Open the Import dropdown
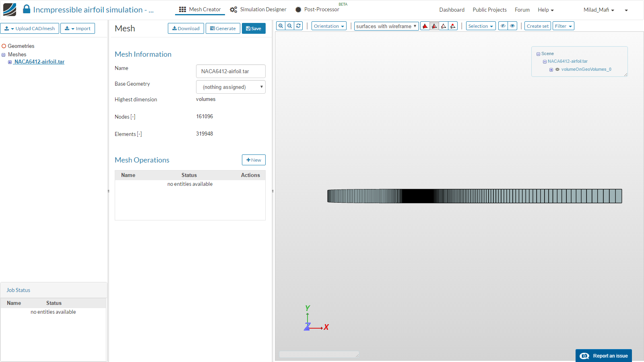Viewport: 644px width, 362px height. [78, 29]
